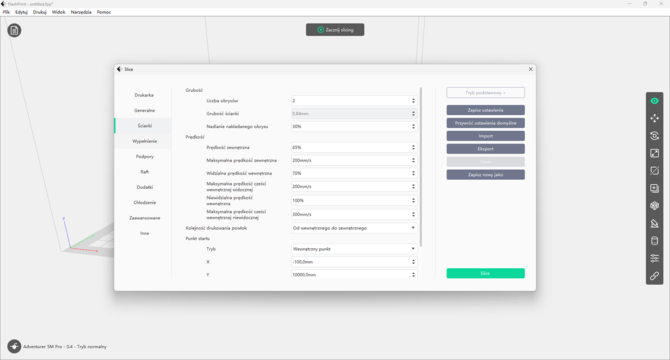The height and width of the screenshot is (360, 670).
Task: Click the Liczba obrysów stepper arrows
Action: pos(413,101)
